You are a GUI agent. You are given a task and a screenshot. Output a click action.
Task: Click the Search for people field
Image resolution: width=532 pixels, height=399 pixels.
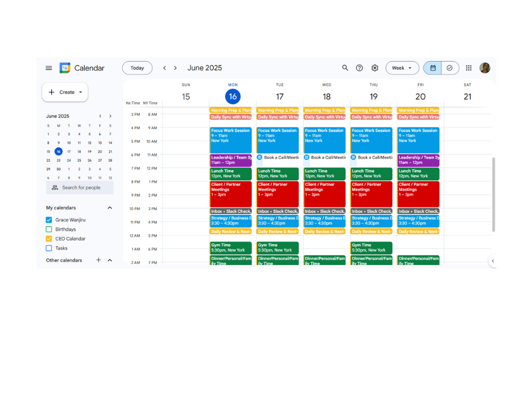[80, 188]
